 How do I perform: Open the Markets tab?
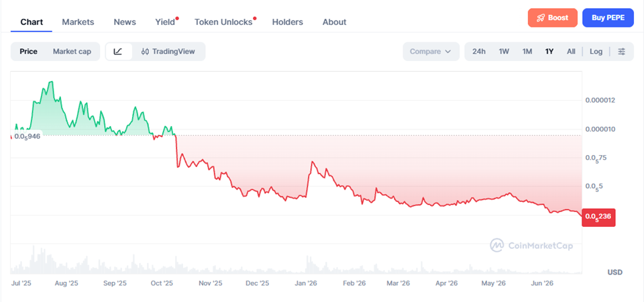pos(78,22)
